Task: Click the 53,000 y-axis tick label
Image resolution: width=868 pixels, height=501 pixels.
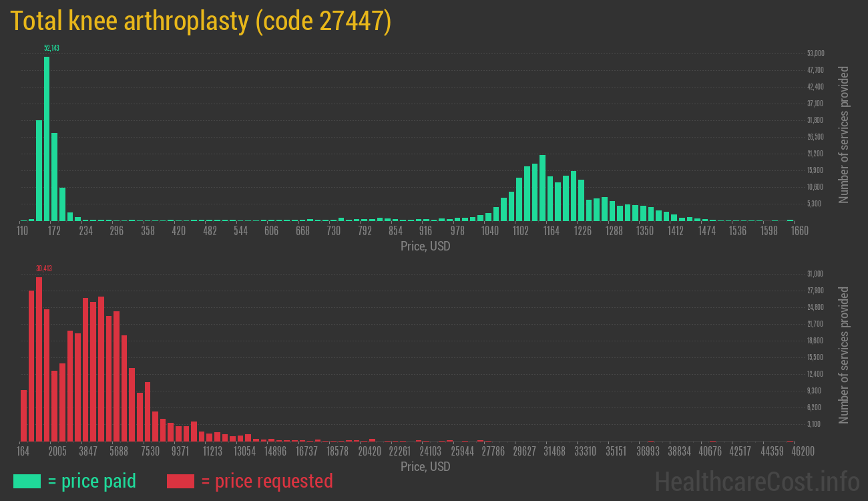Action: click(x=815, y=53)
